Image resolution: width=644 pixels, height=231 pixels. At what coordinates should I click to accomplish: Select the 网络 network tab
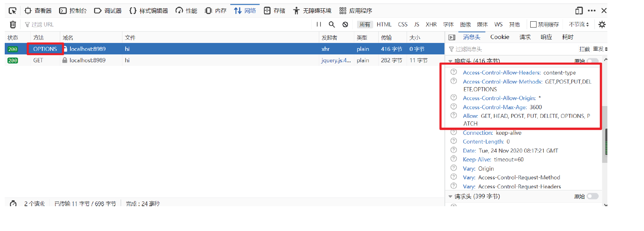point(245,11)
